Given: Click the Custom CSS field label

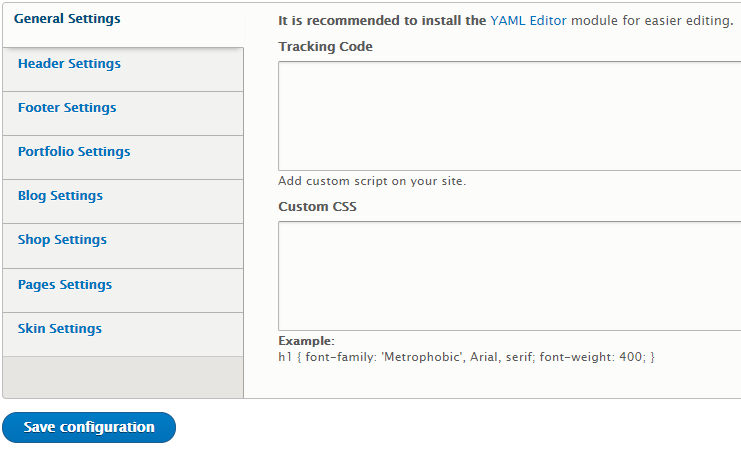Looking at the screenshot, I should [x=317, y=207].
